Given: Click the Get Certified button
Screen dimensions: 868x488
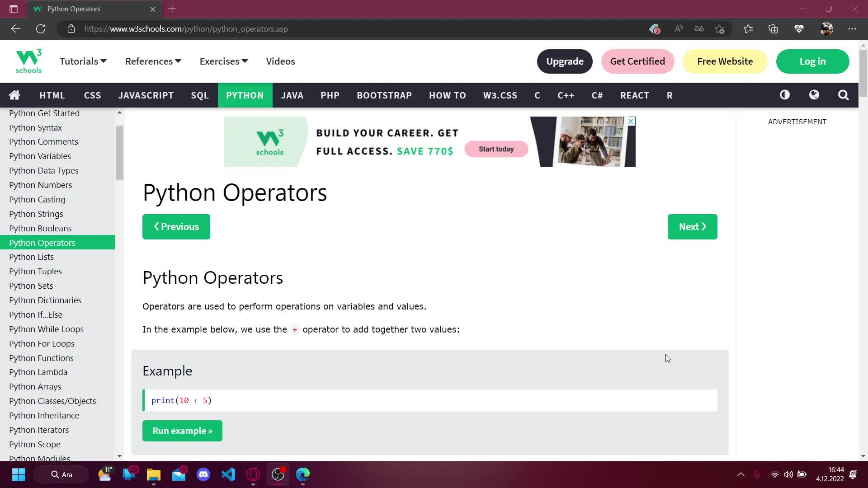Looking at the screenshot, I should point(637,61).
